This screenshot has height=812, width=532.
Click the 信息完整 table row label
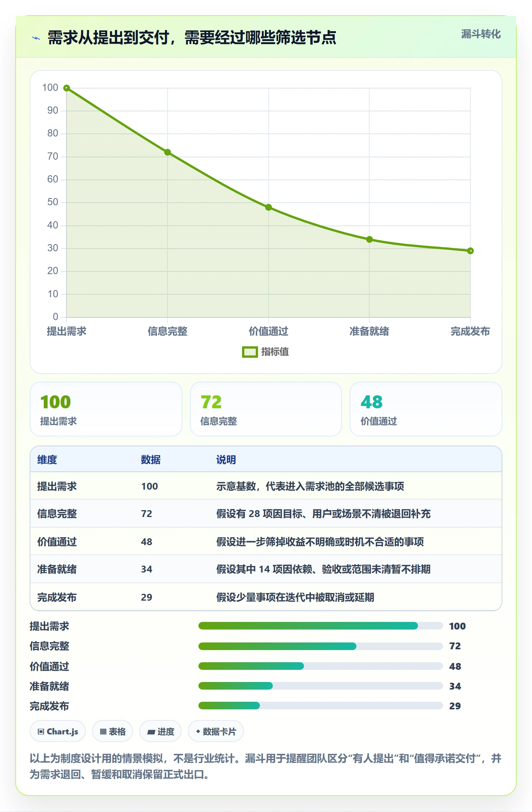point(57,514)
